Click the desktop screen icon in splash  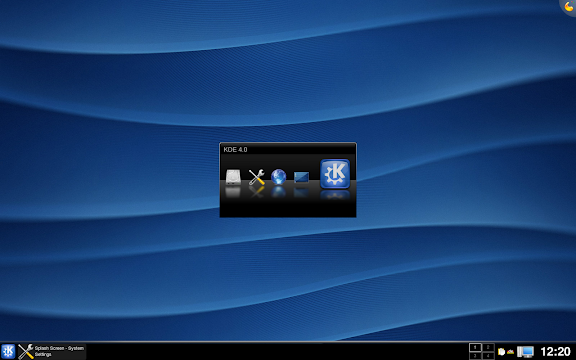click(301, 177)
